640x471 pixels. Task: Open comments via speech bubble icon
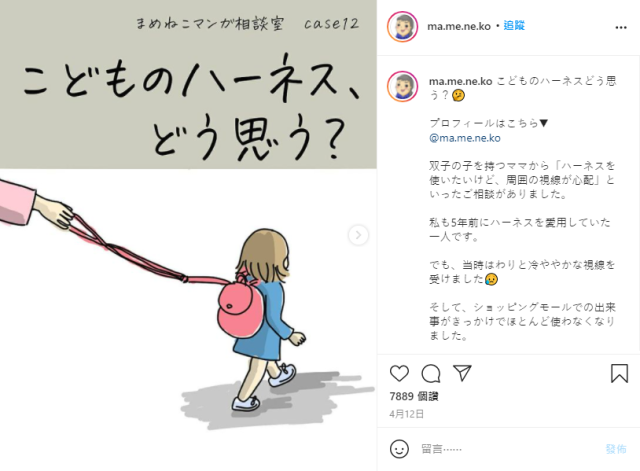[x=431, y=373]
